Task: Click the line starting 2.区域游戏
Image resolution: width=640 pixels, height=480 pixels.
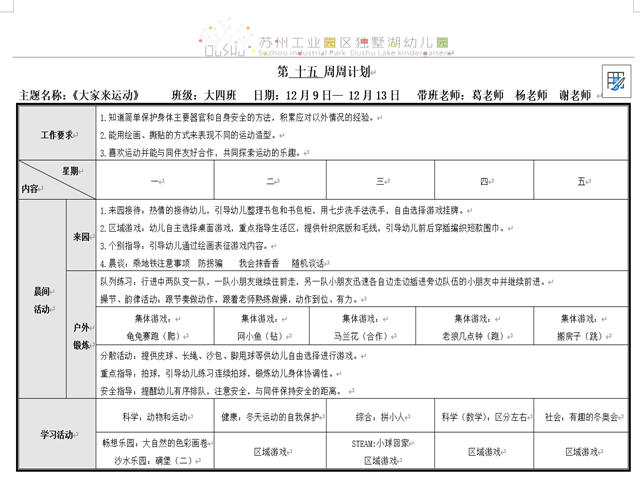Action: [302, 228]
